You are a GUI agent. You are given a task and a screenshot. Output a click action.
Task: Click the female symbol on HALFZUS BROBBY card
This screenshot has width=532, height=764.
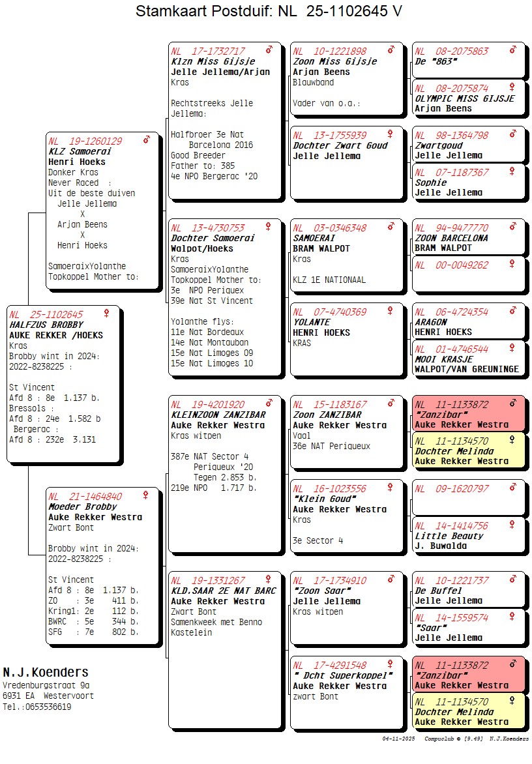pos(106,314)
